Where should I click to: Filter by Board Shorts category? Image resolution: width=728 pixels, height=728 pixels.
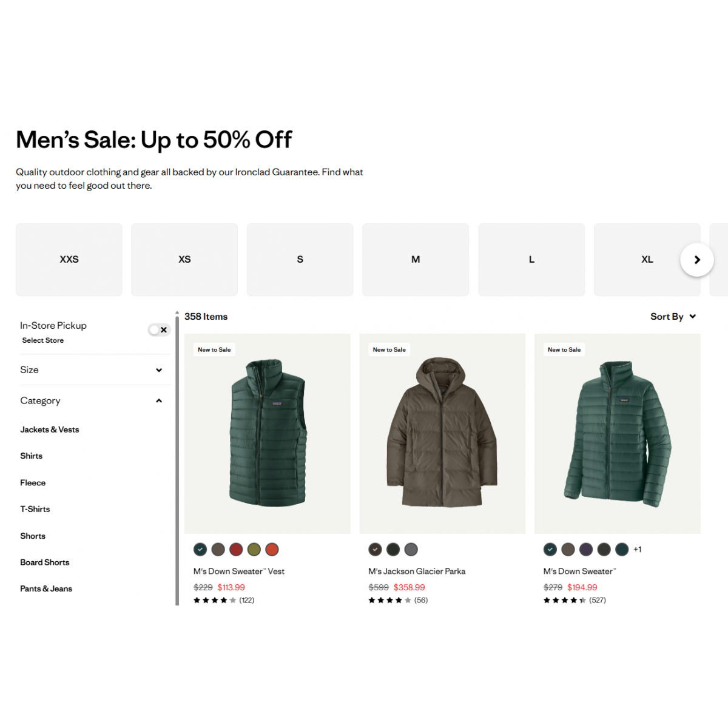45,562
